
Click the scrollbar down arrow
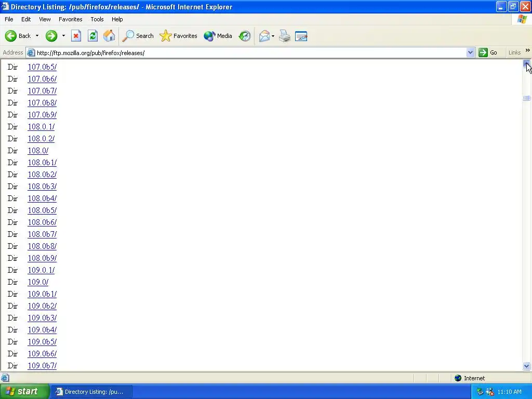(526, 366)
